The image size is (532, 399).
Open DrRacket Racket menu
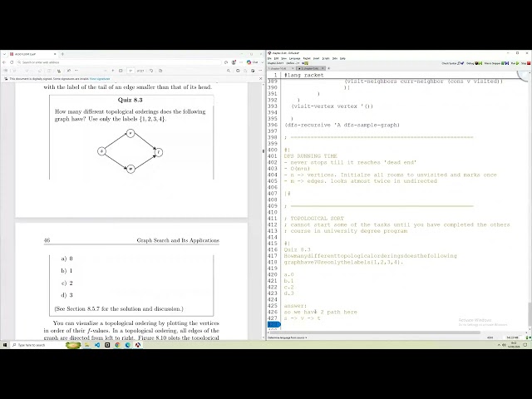coord(307,58)
